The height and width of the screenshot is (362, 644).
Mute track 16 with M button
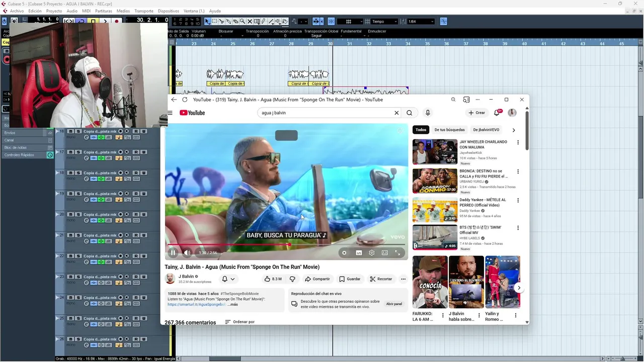click(x=70, y=131)
